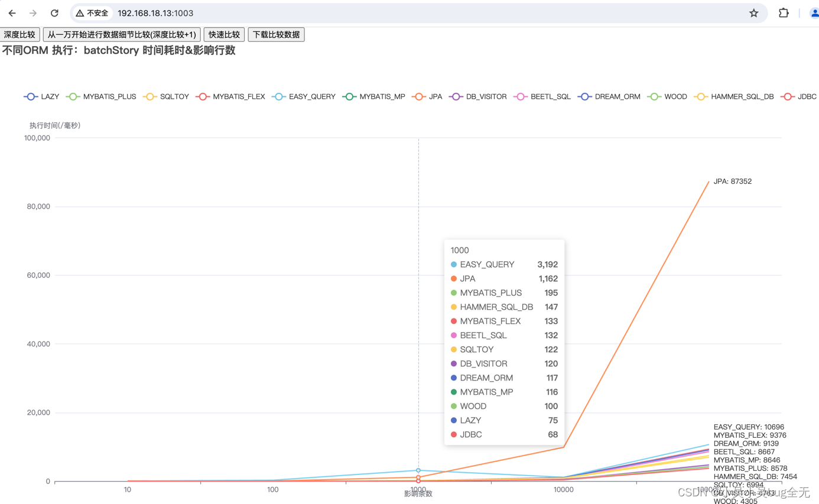Toggle HAMMER_SQL_DB series in legend
819x504 pixels.
733,96
